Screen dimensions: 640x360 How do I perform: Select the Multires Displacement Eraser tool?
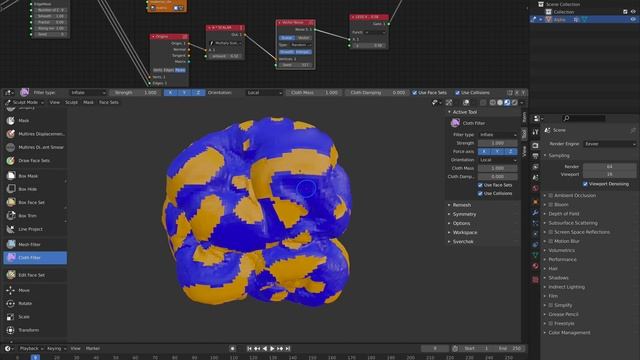coord(35,134)
